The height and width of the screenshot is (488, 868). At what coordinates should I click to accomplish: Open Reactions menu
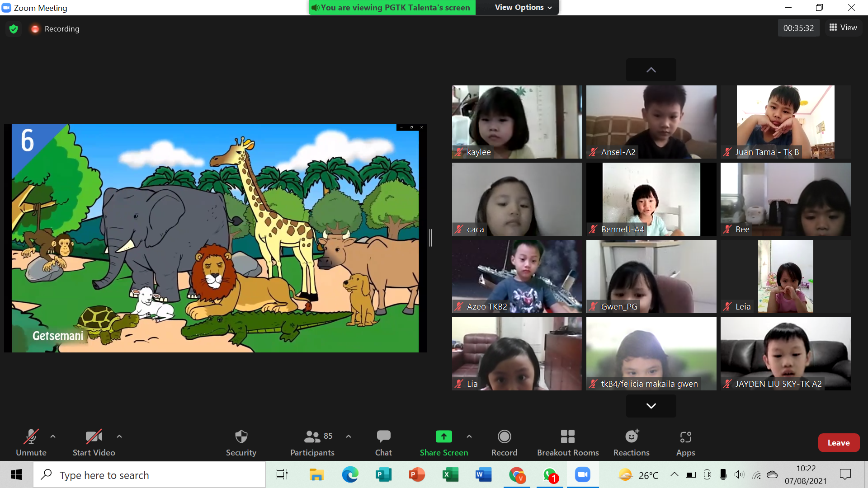632,442
